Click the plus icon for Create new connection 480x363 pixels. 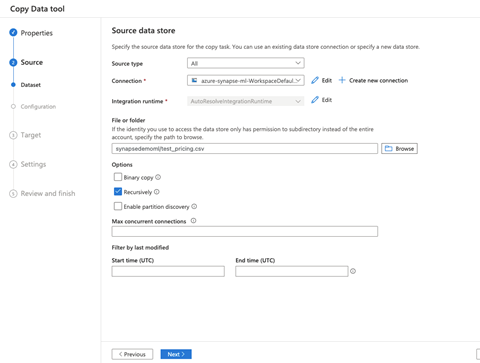[x=342, y=80]
